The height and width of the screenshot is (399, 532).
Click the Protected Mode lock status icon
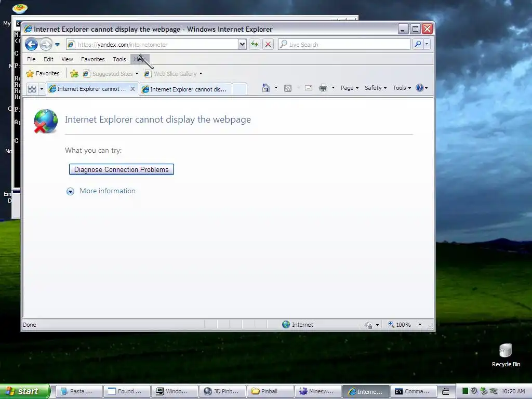click(x=368, y=325)
